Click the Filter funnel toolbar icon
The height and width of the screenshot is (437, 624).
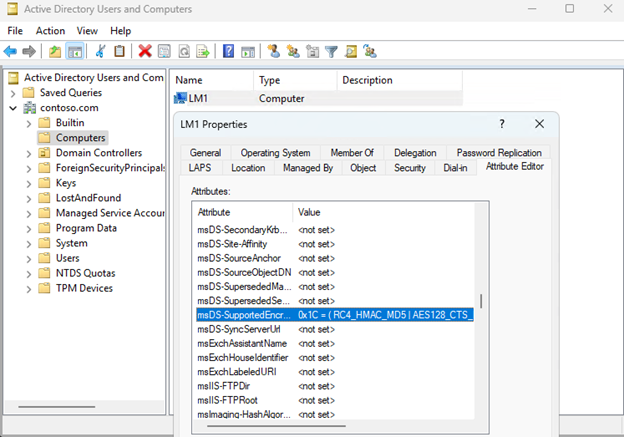click(331, 51)
